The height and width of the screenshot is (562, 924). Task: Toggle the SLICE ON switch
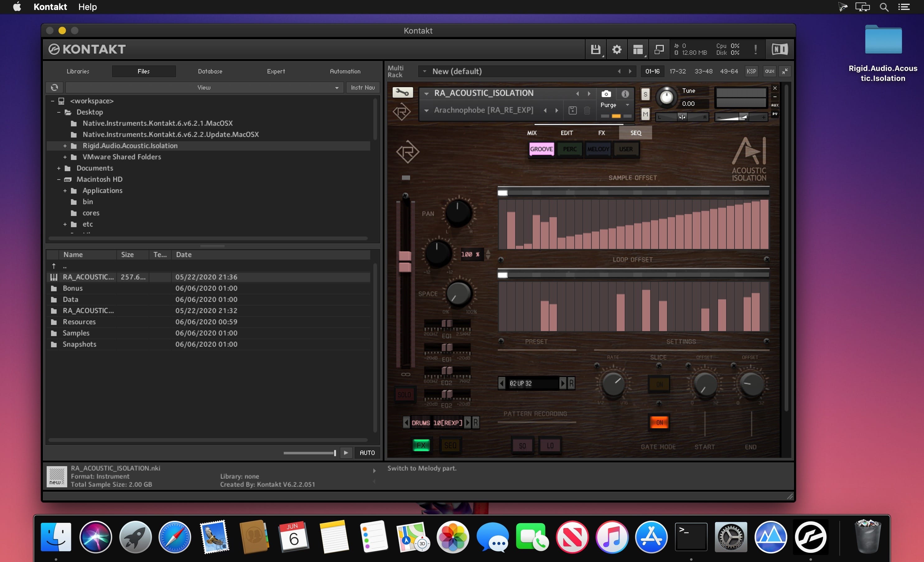[x=659, y=384]
